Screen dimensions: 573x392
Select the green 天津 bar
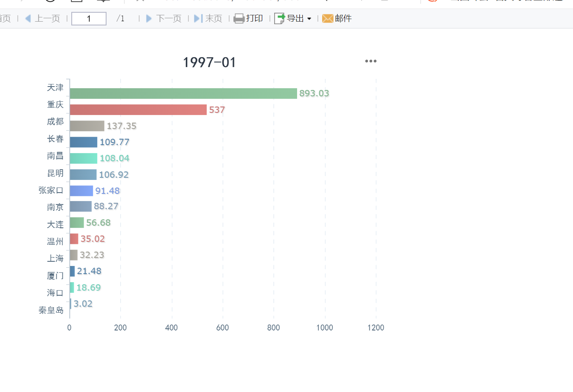click(x=183, y=93)
